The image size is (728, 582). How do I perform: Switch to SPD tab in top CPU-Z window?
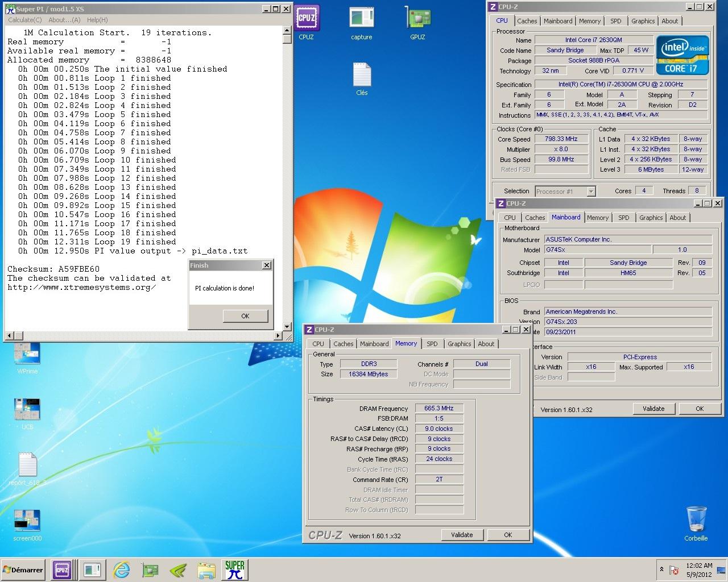616,21
